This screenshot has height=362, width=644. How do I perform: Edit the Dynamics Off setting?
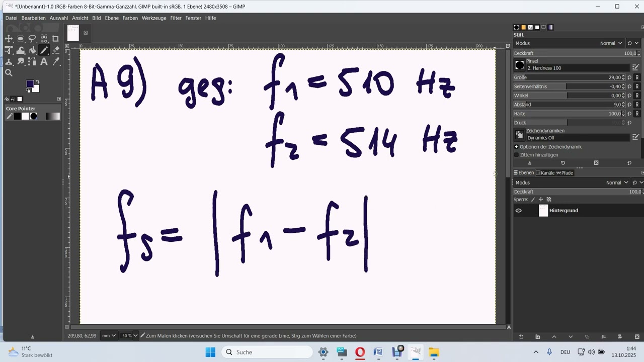click(635, 137)
